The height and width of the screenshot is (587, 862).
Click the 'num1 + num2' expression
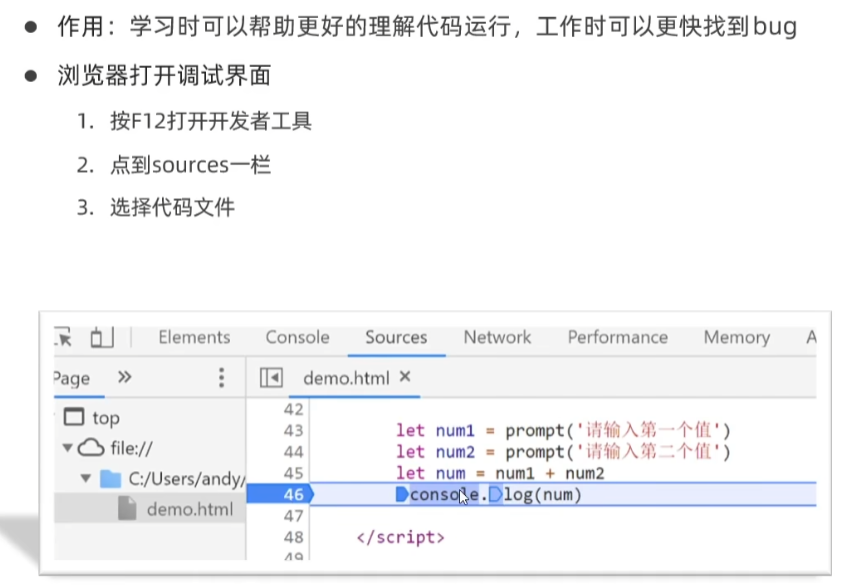coord(550,473)
